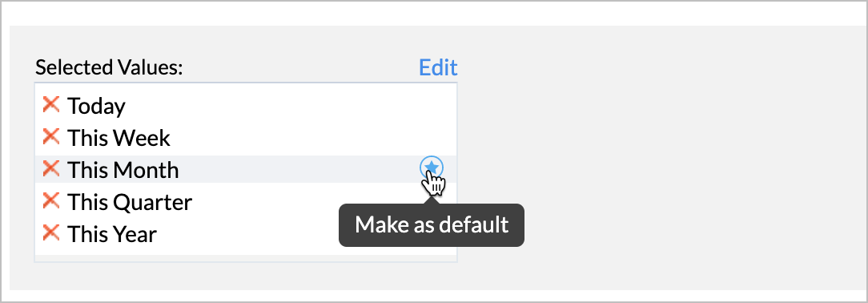Remove the Today value with its X
The image size is (868, 303).
coord(51,103)
